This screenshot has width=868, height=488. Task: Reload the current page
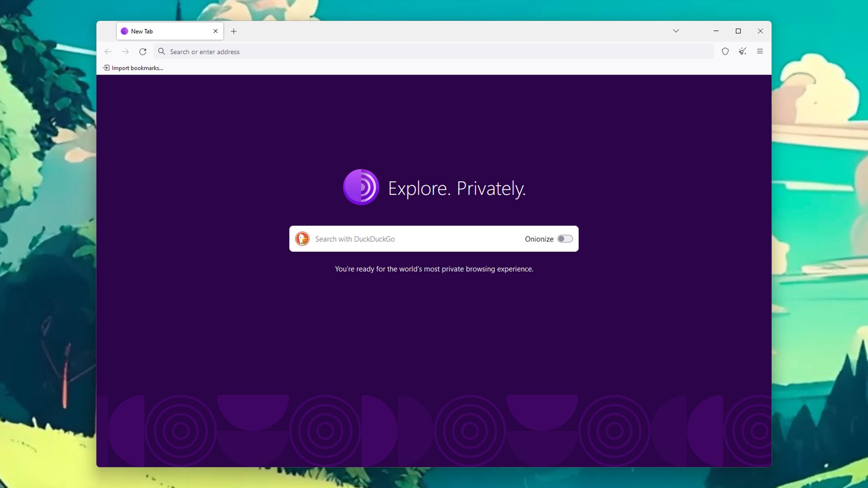[x=143, y=52]
